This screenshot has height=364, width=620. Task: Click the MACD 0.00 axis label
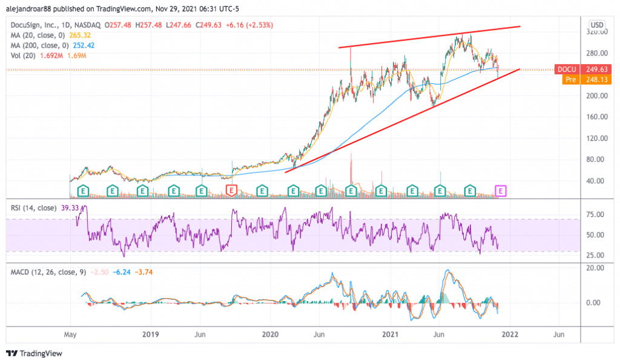click(593, 302)
